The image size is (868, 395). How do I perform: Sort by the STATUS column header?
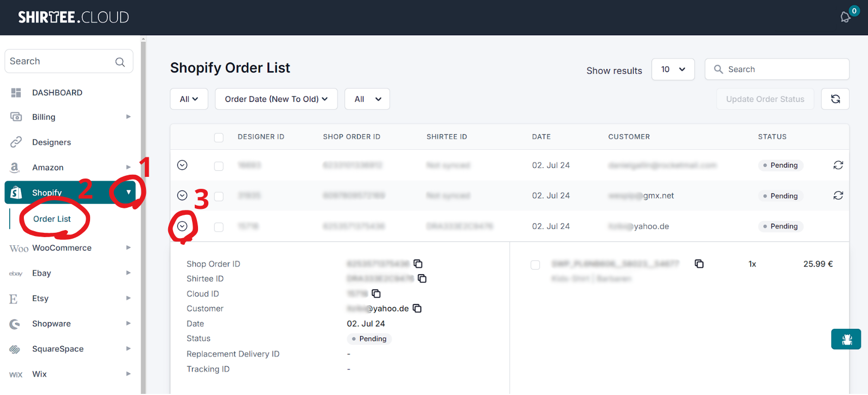(x=772, y=137)
